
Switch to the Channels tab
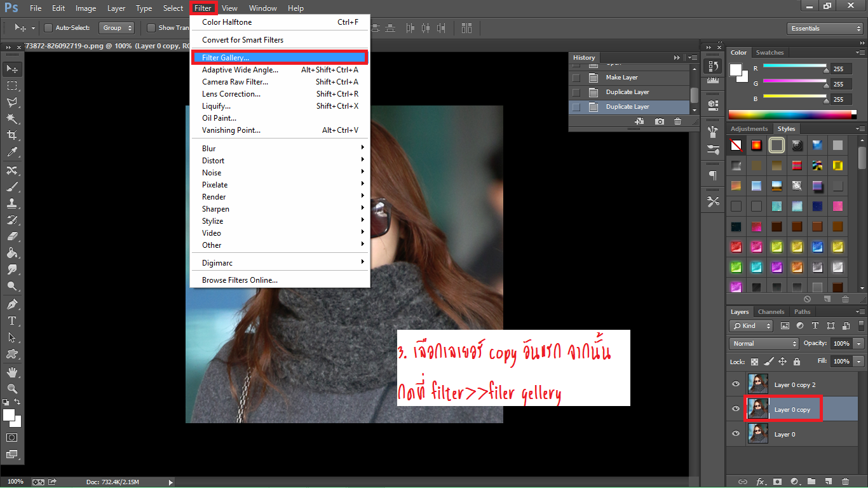point(771,312)
